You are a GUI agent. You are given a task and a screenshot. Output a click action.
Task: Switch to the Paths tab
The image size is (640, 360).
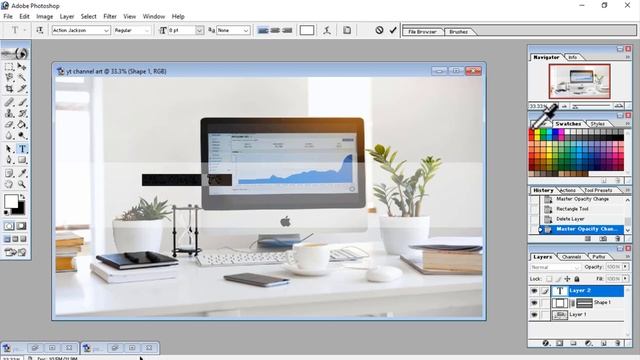(599, 257)
